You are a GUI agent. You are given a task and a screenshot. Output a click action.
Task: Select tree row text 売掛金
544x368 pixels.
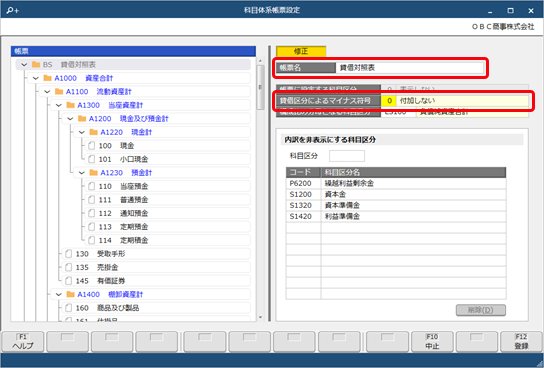(x=108, y=267)
